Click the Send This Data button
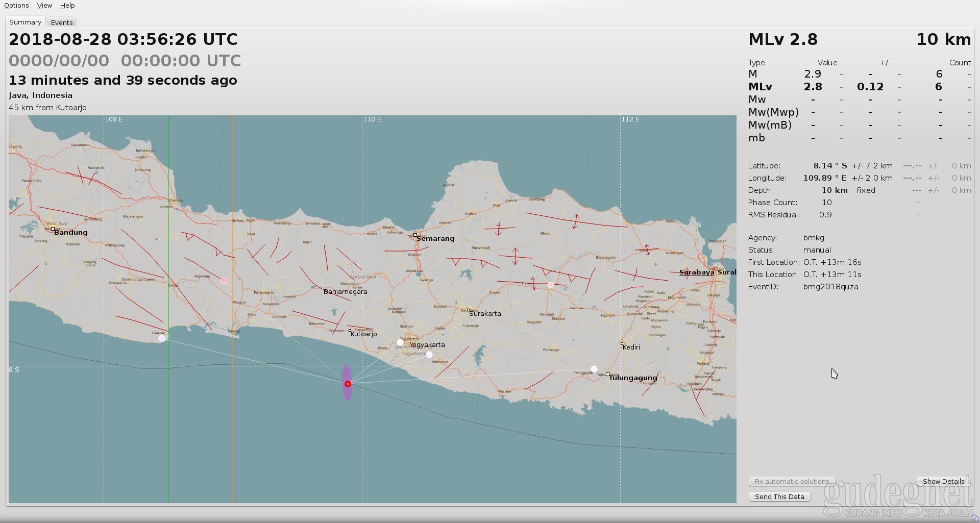The width and height of the screenshot is (980, 523). click(x=779, y=496)
